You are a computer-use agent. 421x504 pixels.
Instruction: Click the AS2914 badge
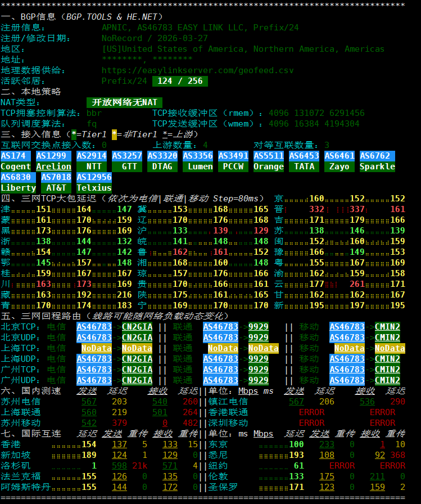(92, 156)
